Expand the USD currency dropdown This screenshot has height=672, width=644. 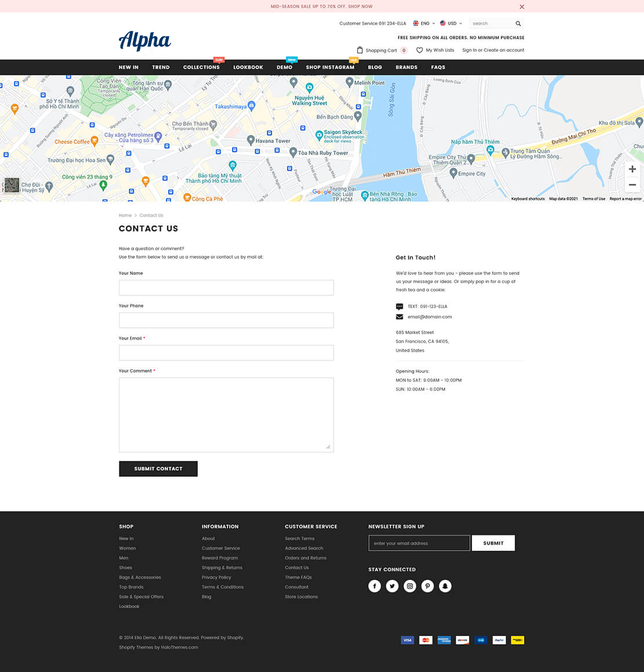coord(451,24)
